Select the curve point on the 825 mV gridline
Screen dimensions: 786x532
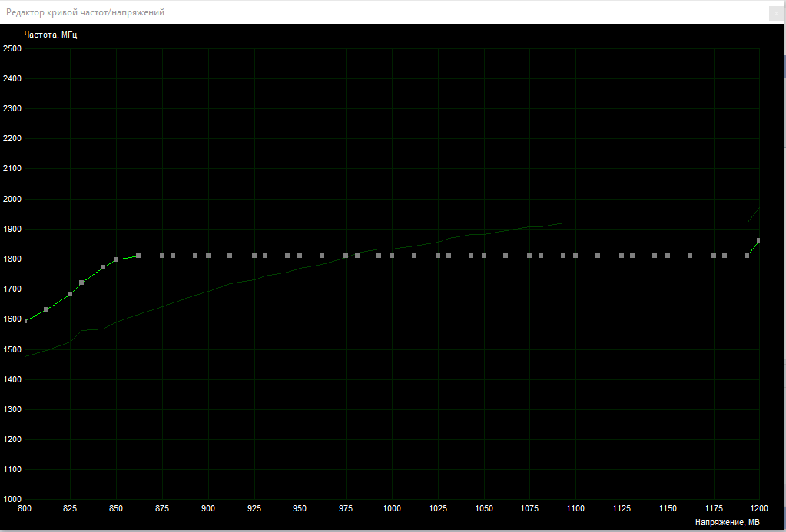pos(70,294)
